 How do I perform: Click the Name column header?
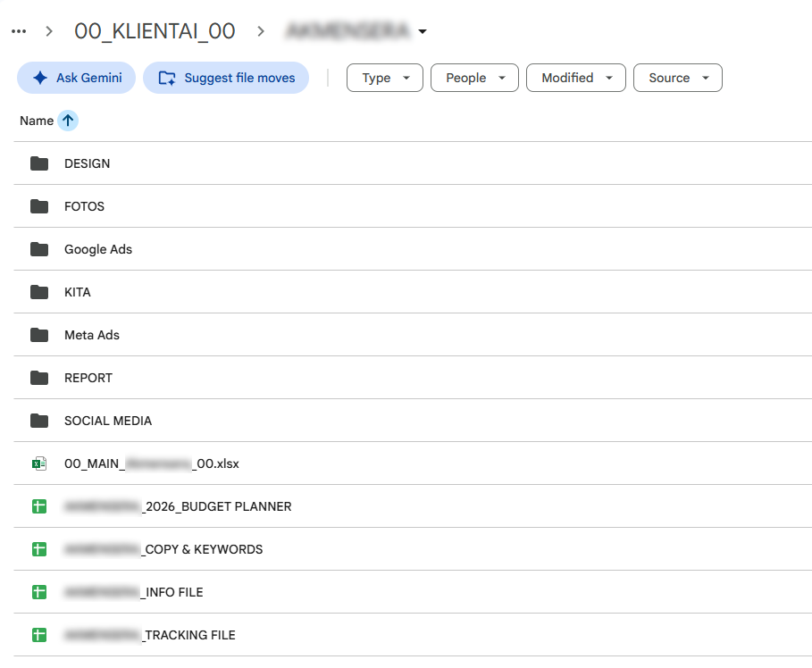coord(37,121)
